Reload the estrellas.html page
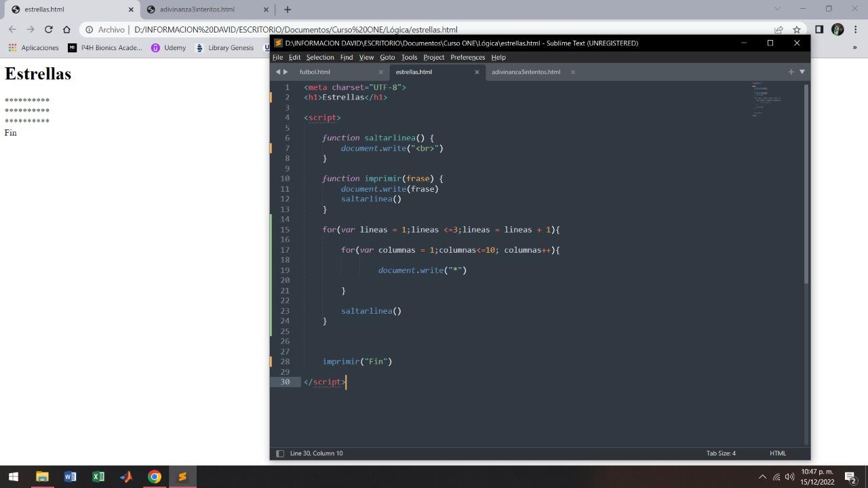The image size is (868, 488). point(49,29)
